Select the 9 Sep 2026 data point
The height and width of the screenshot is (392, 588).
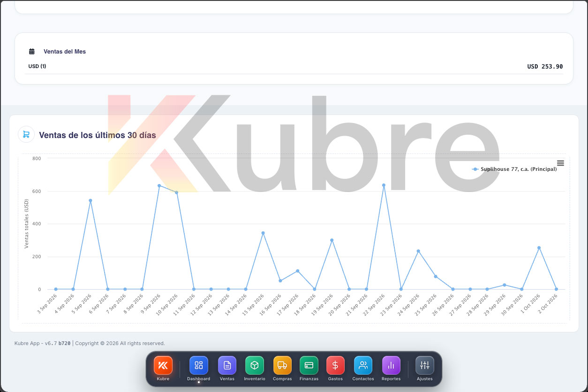[x=159, y=185]
